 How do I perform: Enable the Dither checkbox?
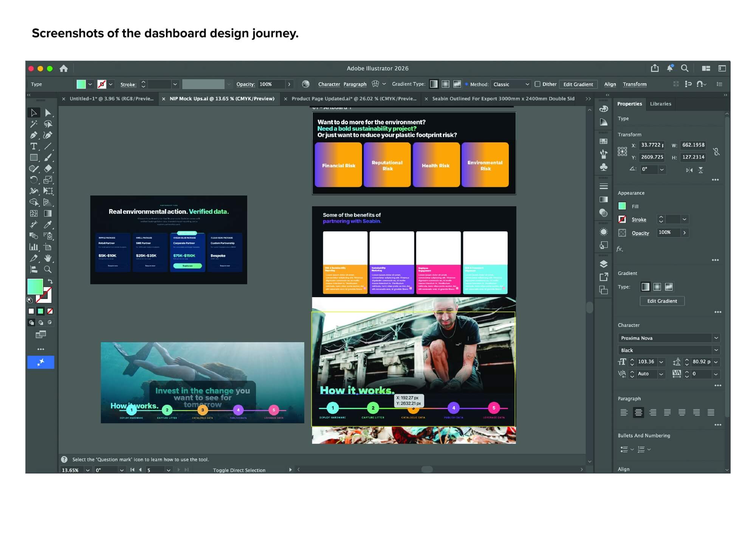pos(537,84)
